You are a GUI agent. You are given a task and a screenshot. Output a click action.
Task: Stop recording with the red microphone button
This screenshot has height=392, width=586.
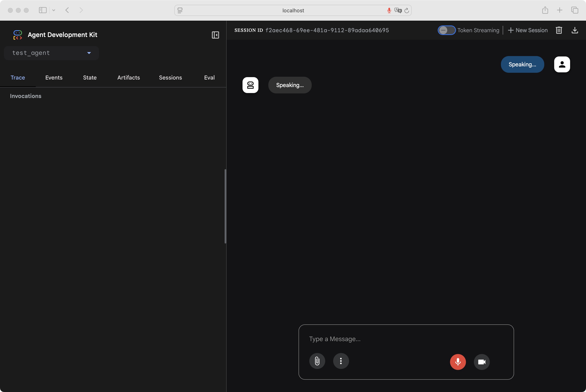[x=458, y=362]
